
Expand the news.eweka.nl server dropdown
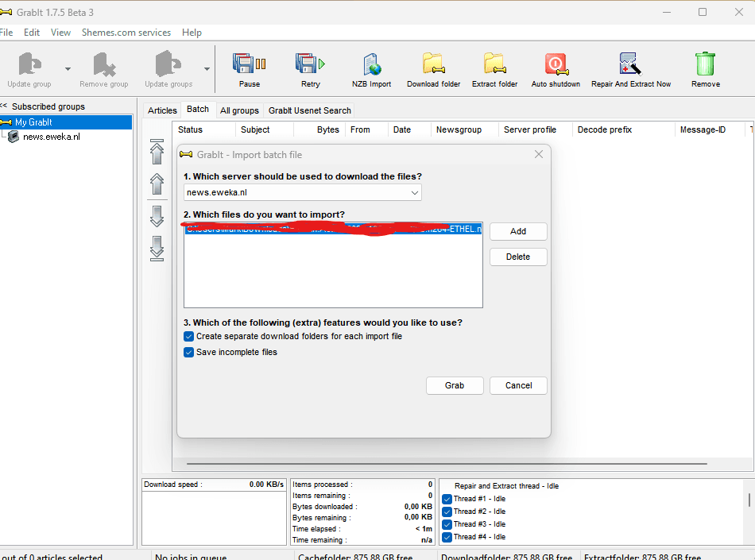[414, 193]
